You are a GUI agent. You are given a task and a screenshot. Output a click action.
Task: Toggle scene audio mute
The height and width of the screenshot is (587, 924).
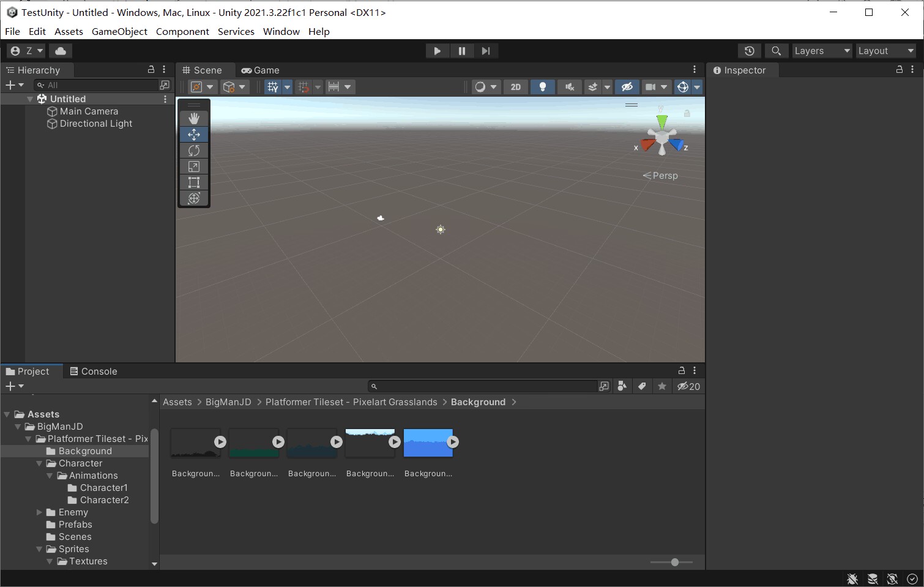569,87
